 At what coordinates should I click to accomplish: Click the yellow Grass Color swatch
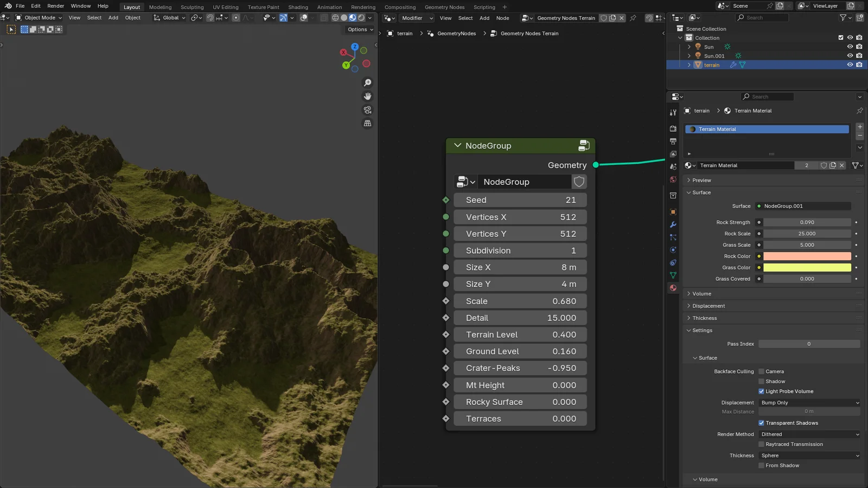[807, 267]
